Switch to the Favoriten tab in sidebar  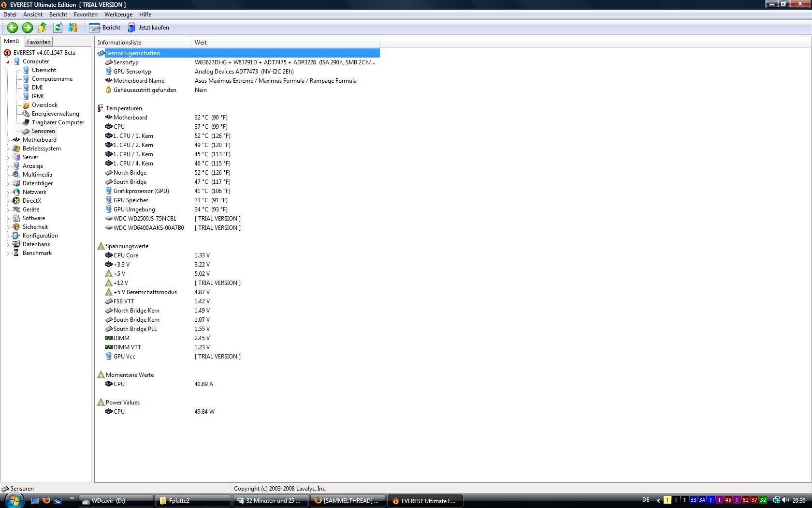click(x=39, y=42)
